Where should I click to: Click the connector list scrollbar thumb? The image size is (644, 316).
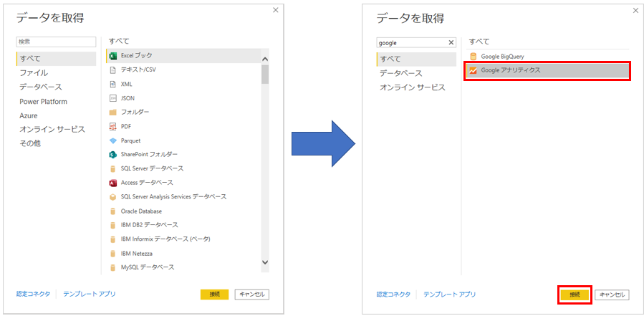click(265, 75)
